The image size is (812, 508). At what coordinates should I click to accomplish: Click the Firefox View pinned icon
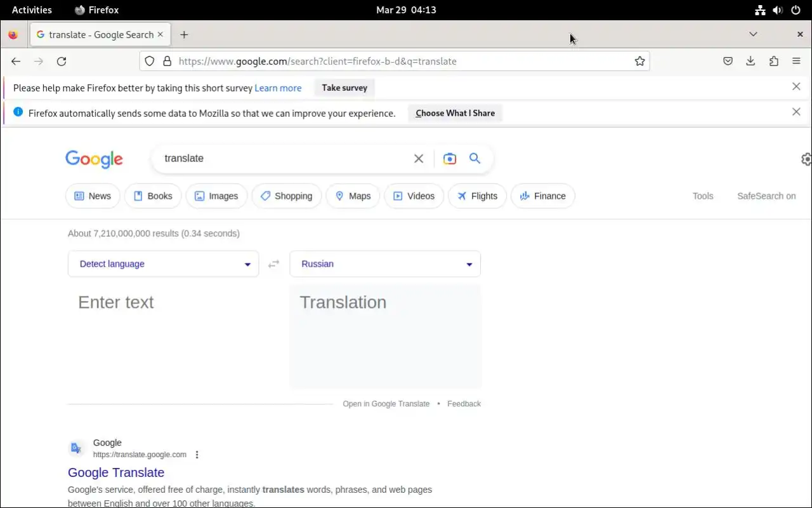pos(13,35)
